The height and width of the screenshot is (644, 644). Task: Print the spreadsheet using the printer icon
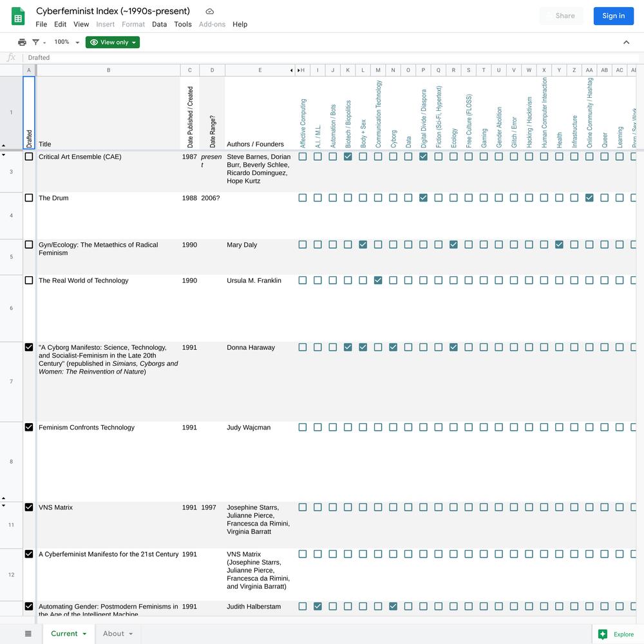click(22, 43)
